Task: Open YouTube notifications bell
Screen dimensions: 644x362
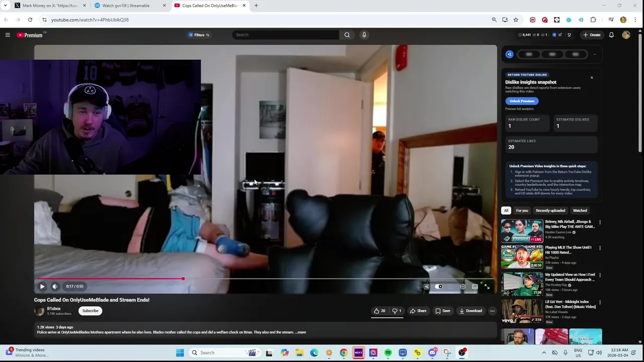Action: pyautogui.click(x=611, y=35)
